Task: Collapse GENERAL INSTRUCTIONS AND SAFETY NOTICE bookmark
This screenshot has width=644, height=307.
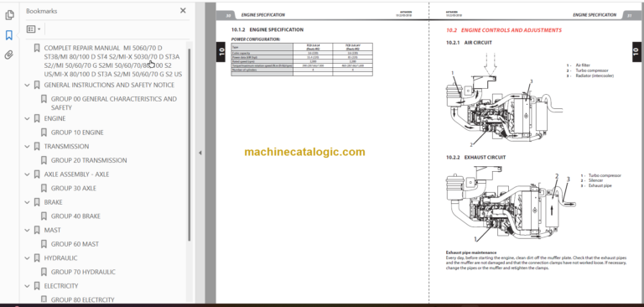Action: click(28, 86)
